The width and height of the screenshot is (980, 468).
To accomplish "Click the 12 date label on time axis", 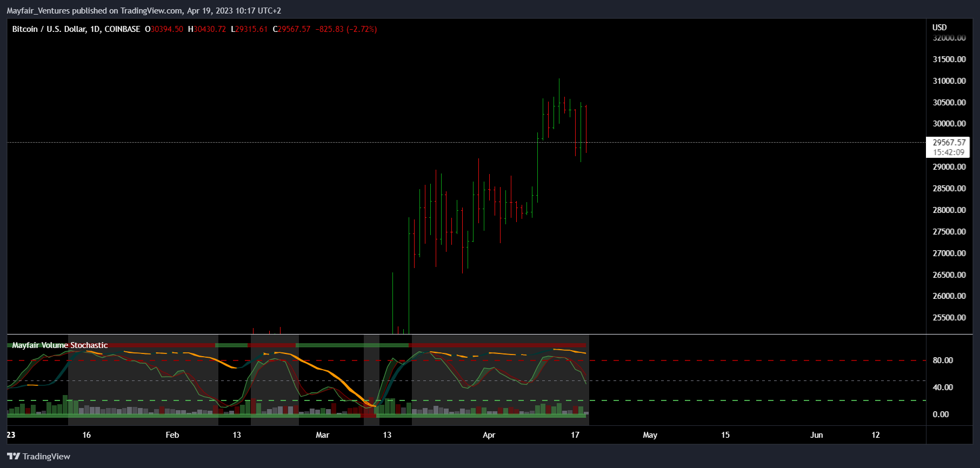I will pyautogui.click(x=876, y=435).
